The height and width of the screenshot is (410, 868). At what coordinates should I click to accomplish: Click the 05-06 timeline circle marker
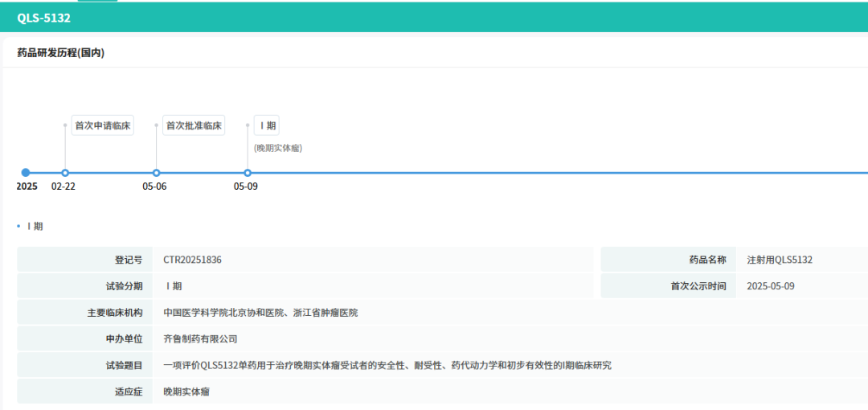point(157,173)
